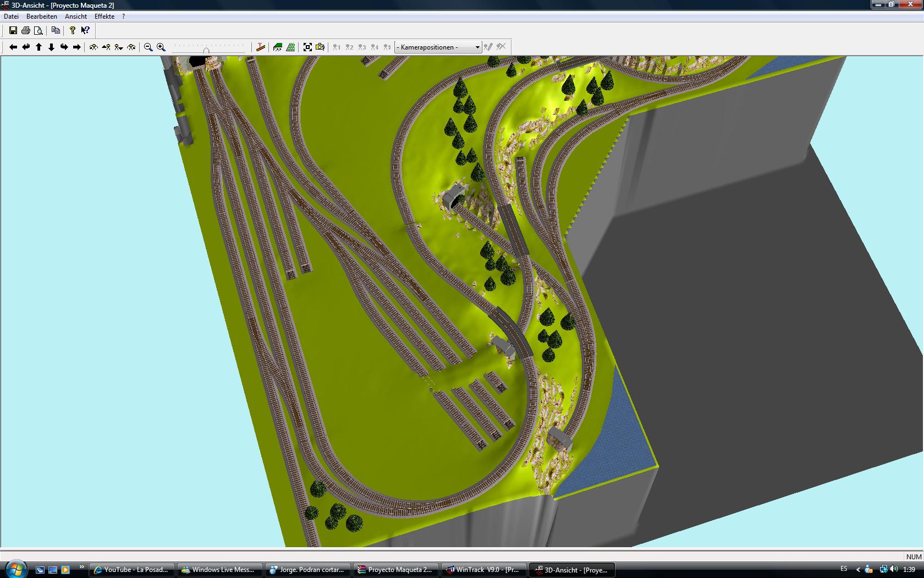Screen dimensions: 924x578
Task: Click the media player quick launch icon
Action: click(65, 570)
